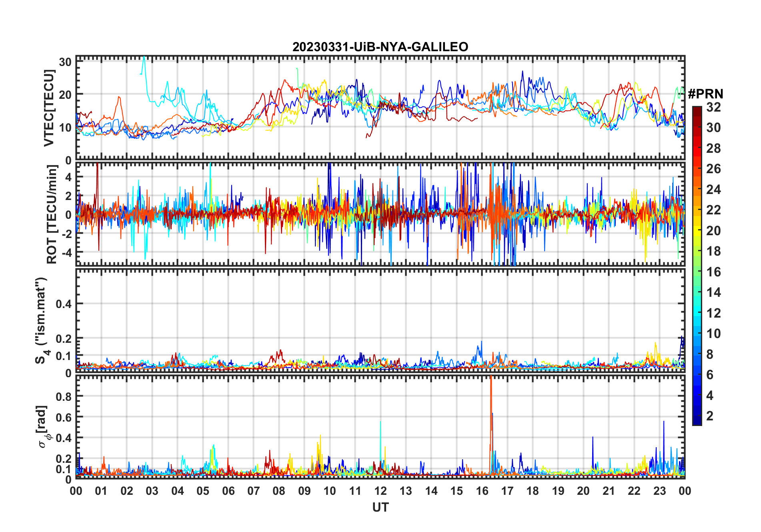Image resolution: width=761 pixels, height=532 pixels.
Task: Click colorbar tick label 24
Action: coord(713,189)
